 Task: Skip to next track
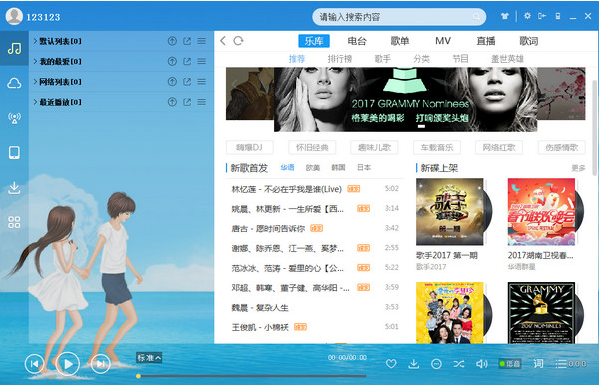tap(101, 364)
